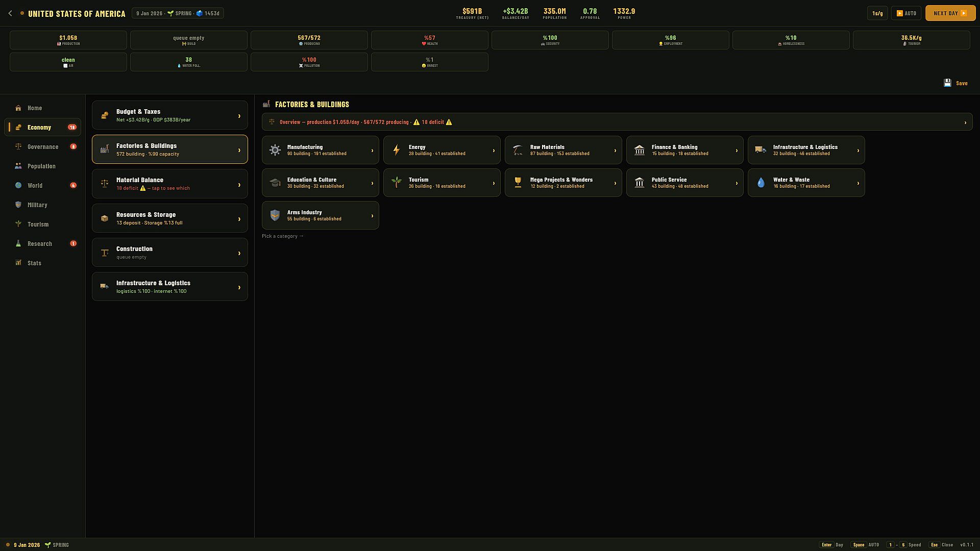Expand Water & Waste category chevron
This screenshot has width=980, height=551.
[x=858, y=183]
